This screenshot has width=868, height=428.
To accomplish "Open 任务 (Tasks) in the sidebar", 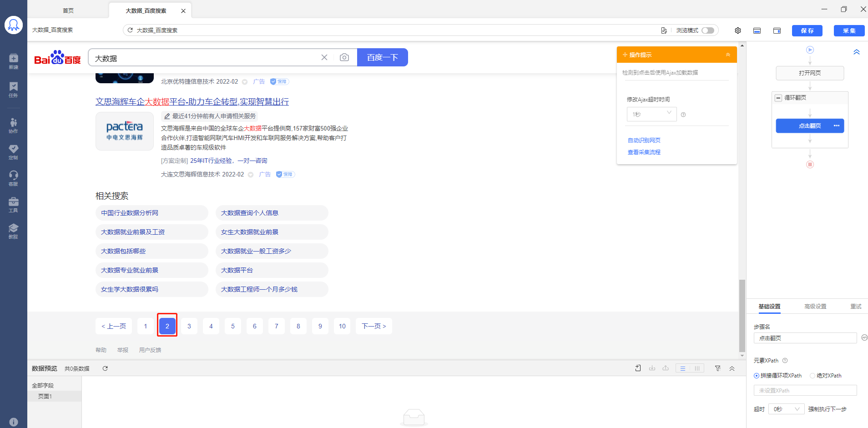I will tap(14, 90).
